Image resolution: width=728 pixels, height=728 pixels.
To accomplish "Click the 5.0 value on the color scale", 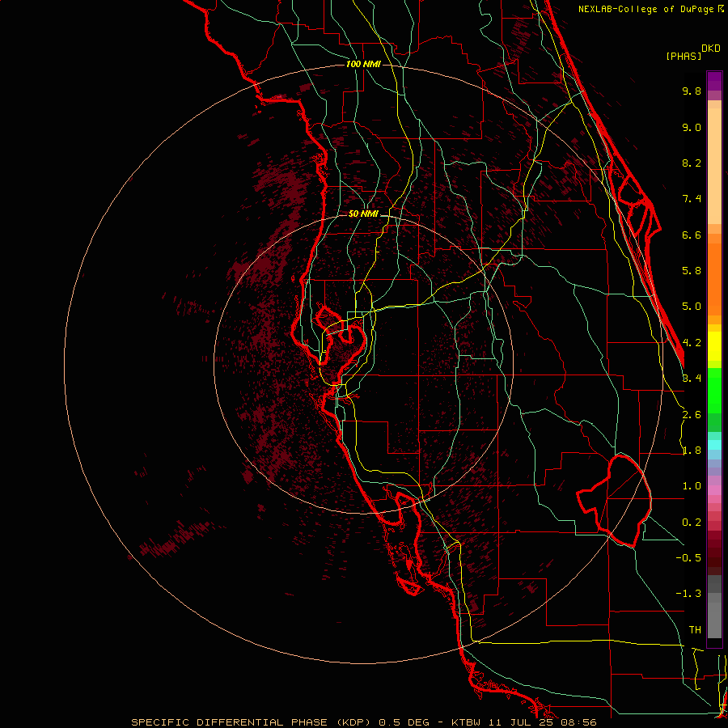I will coord(692,307).
